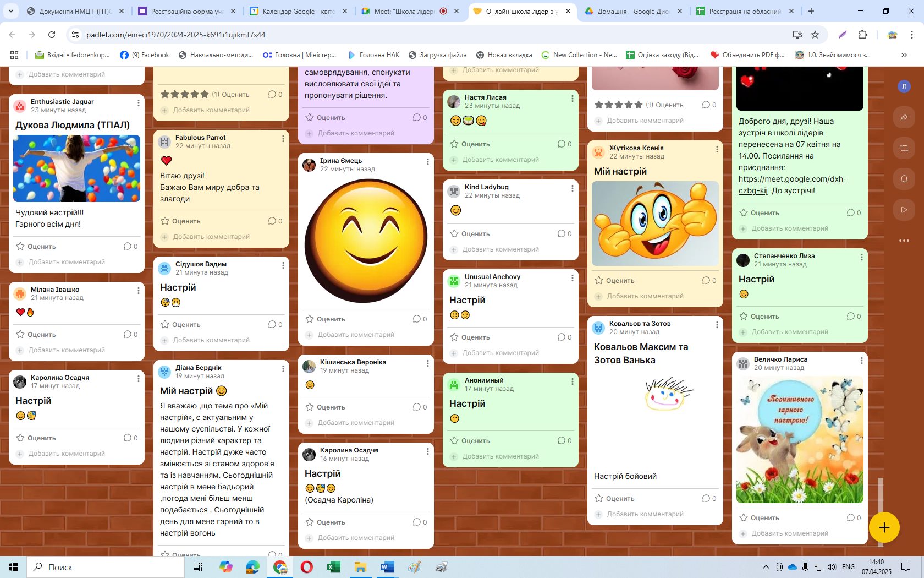This screenshot has height=578, width=924.
Task: Open Excel from the Windows taskbar
Action: point(333,567)
